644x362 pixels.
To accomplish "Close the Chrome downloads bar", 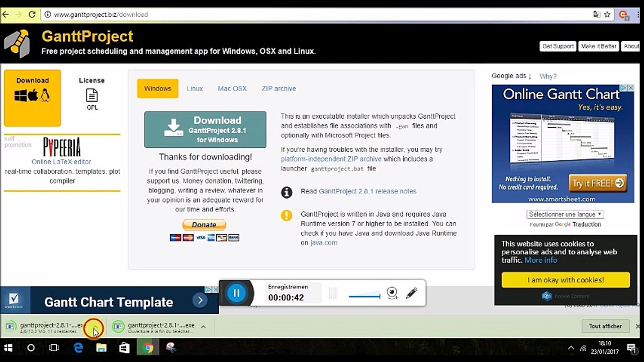I will click(x=638, y=326).
